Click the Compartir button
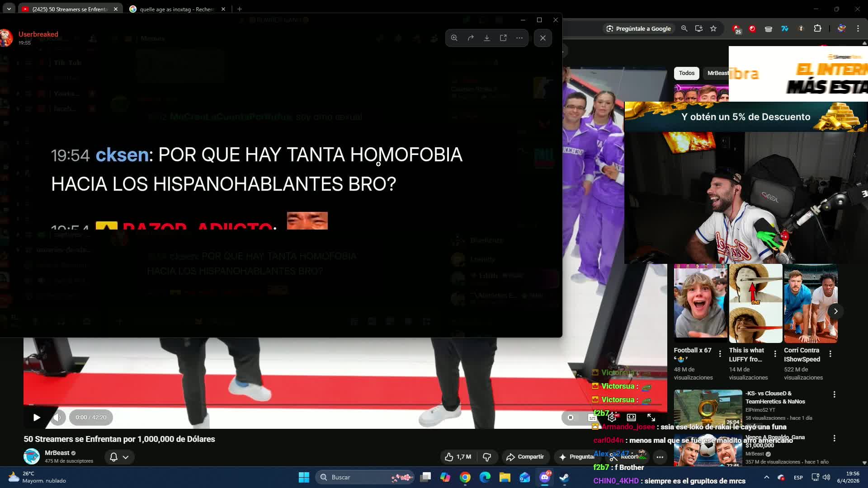Viewport: 868px width, 488px height. (525, 457)
